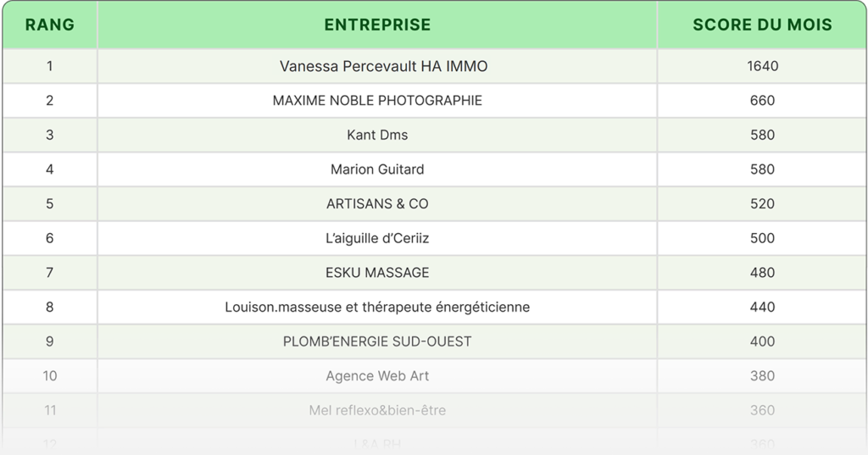Select MAXIME NOBLE PHOTOGRAPHIE company name
The width and height of the screenshot is (868, 455).
pos(377,101)
